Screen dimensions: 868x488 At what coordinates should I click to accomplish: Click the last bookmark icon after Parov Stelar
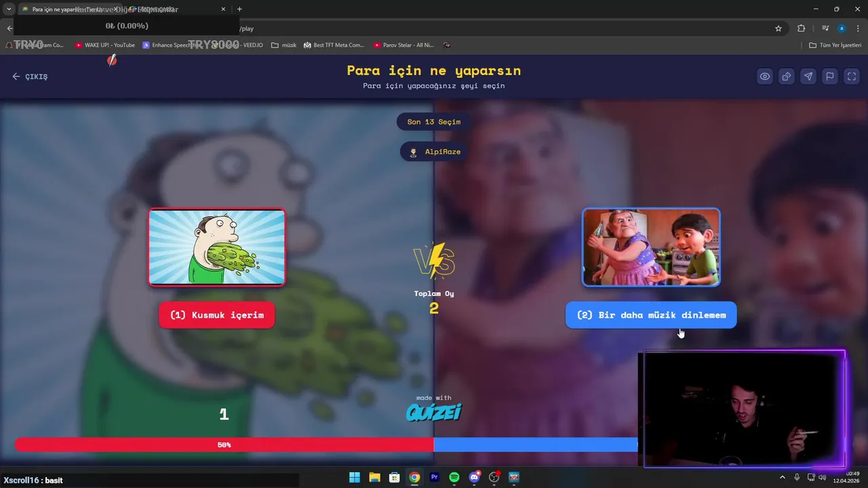point(447,45)
